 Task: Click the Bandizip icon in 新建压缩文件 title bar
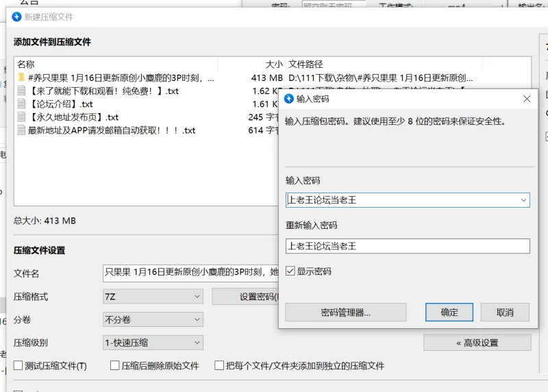pos(16,16)
